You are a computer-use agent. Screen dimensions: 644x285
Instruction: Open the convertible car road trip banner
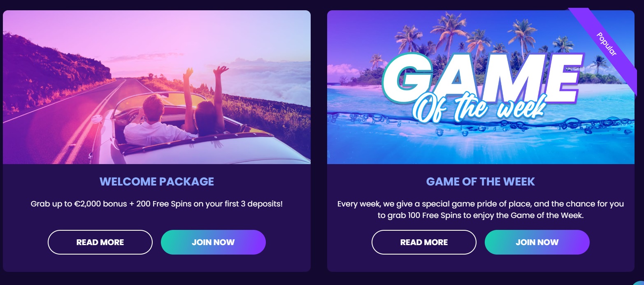157,87
